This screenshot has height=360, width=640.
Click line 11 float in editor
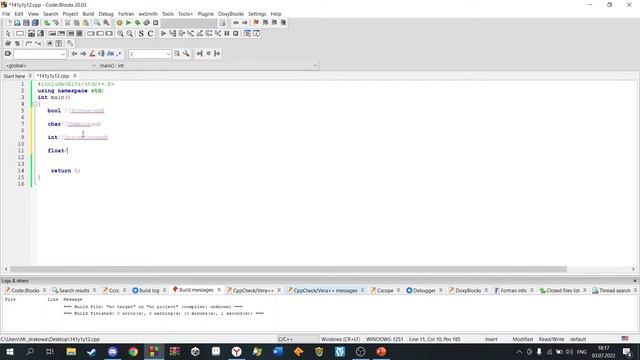[x=56, y=151]
